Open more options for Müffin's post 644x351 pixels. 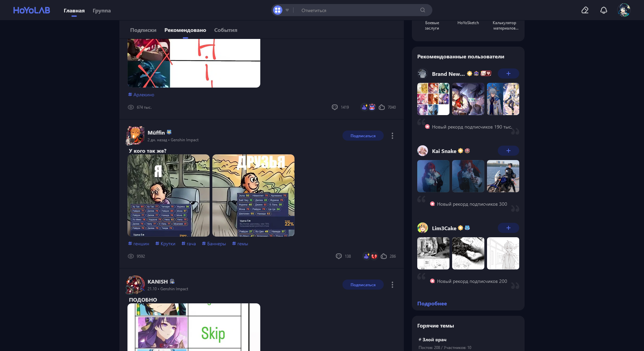tap(392, 136)
